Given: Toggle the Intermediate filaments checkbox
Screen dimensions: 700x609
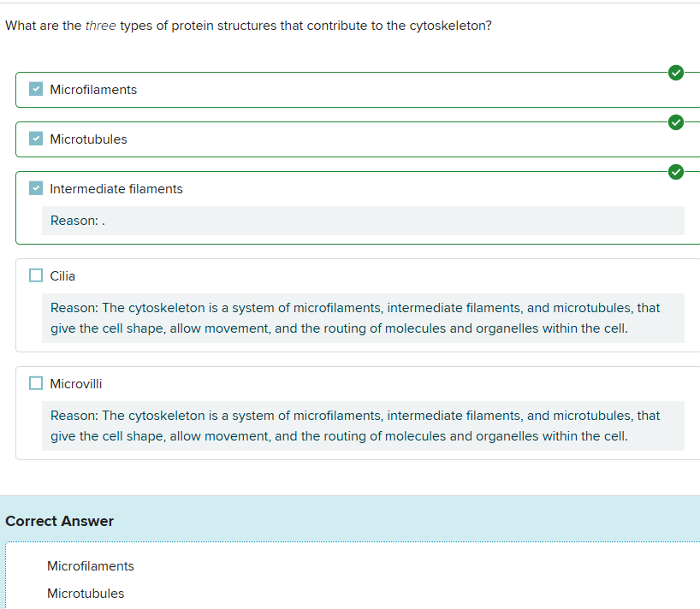Looking at the screenshot, I should 36,189.
